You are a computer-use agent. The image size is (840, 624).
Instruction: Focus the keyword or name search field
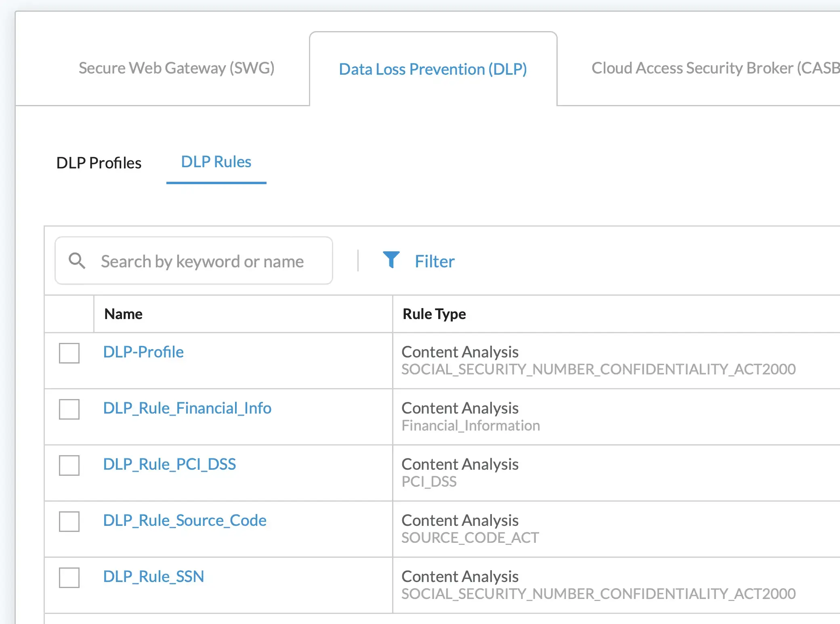click(x=202, y=261)
